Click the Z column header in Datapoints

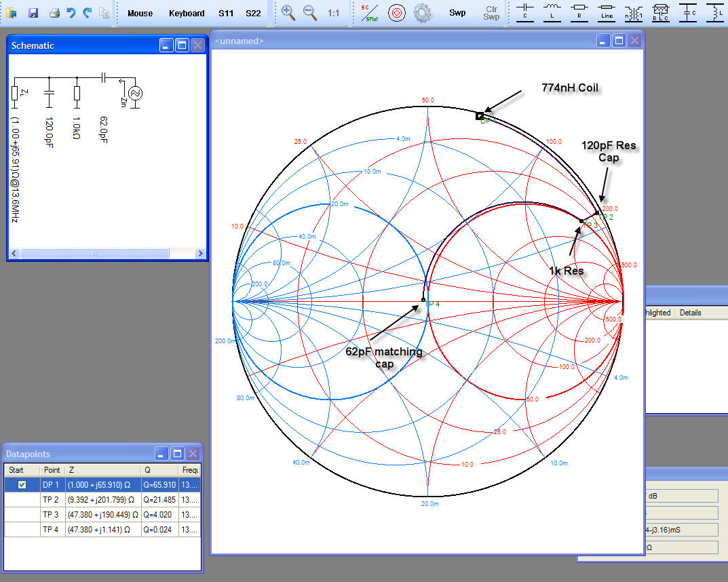(x=103, y=469)
